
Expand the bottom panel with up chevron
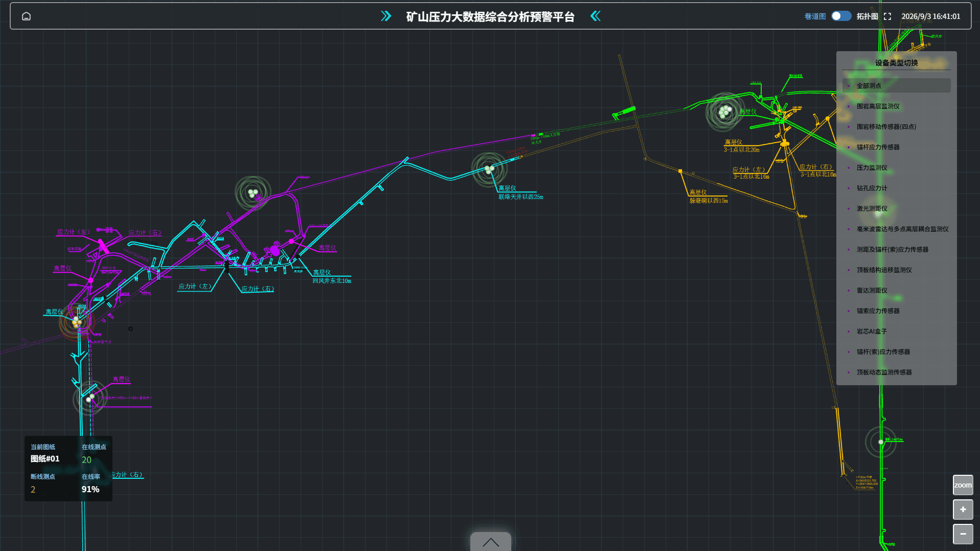click(x=490, y=542)
